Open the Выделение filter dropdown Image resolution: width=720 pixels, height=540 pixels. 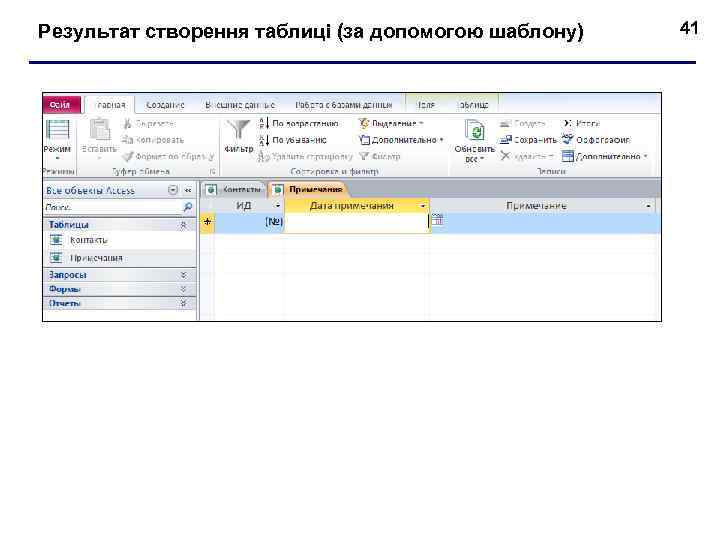[391, 124]
